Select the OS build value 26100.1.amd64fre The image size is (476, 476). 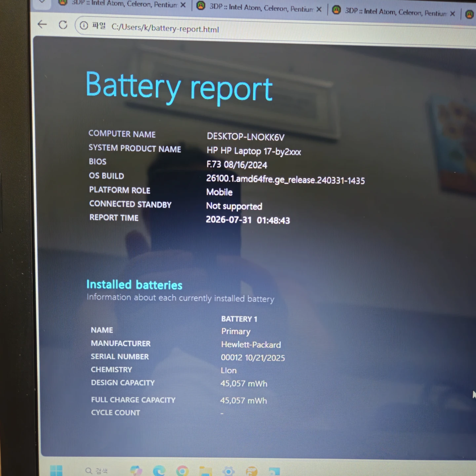[x=285, y=179]
